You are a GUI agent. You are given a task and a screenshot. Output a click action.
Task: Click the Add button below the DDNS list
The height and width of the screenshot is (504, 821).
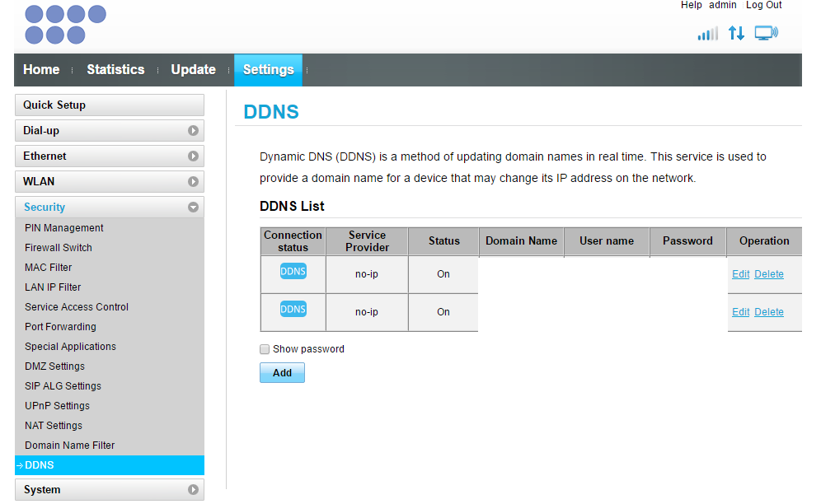(x=282, y=372)
